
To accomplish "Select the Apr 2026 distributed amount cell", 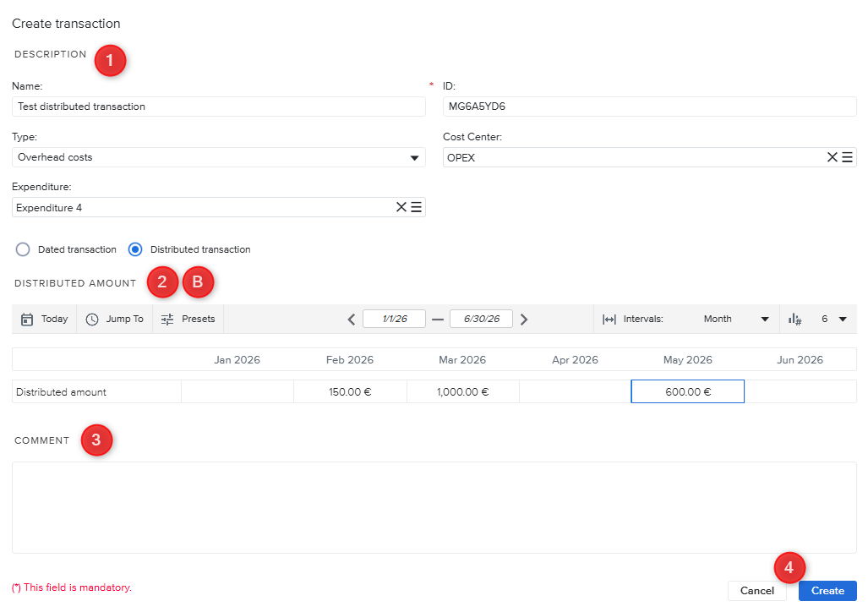I will tap(575, 392).
